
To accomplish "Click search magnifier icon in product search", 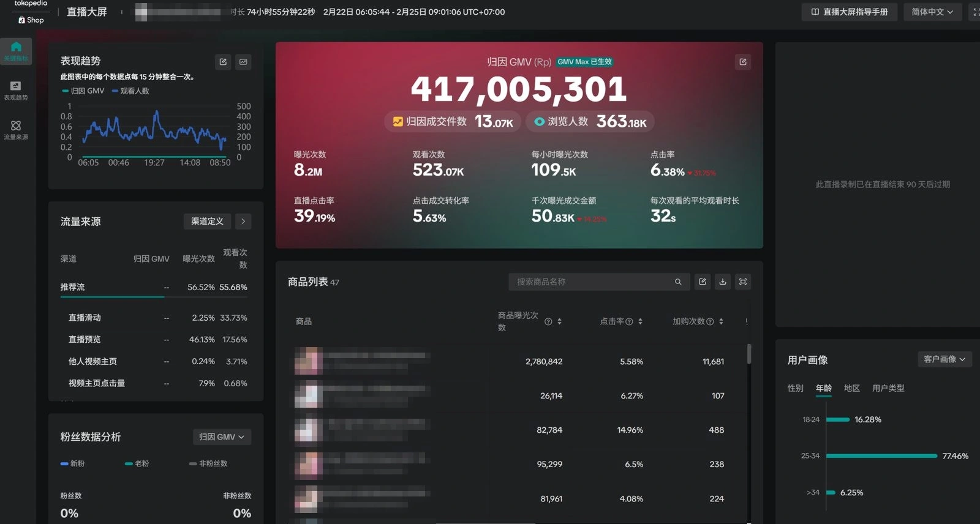I will (678, 282).
